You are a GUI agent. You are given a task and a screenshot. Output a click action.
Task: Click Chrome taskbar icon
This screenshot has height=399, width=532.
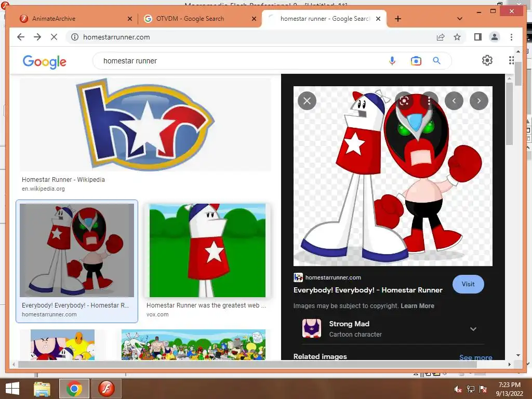[x=74, y=389]
